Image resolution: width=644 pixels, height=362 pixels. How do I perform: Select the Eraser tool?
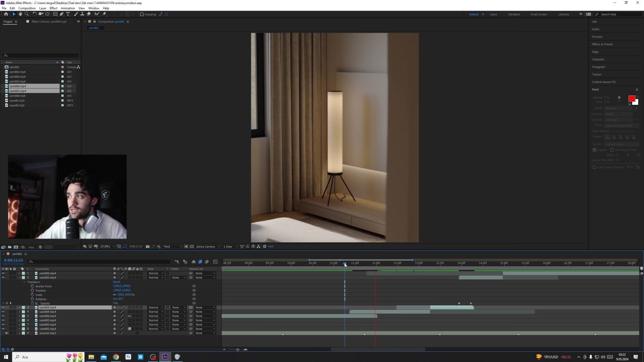89,14
